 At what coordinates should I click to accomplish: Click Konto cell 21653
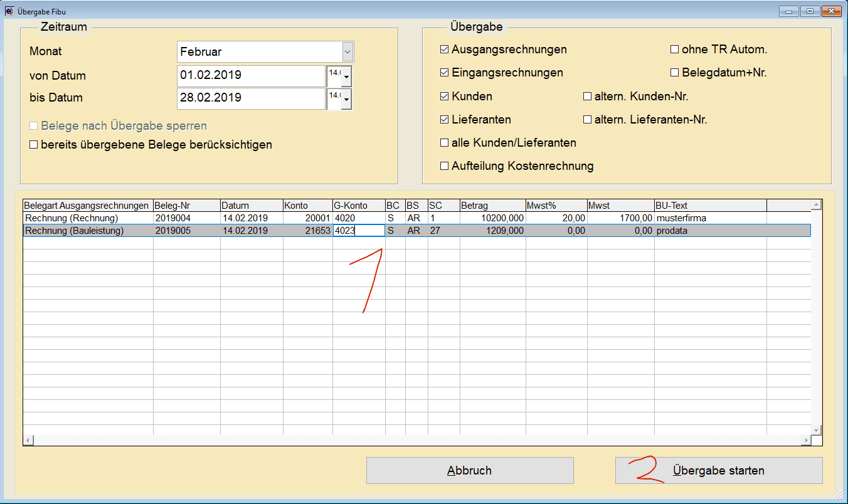pos(307,231)
